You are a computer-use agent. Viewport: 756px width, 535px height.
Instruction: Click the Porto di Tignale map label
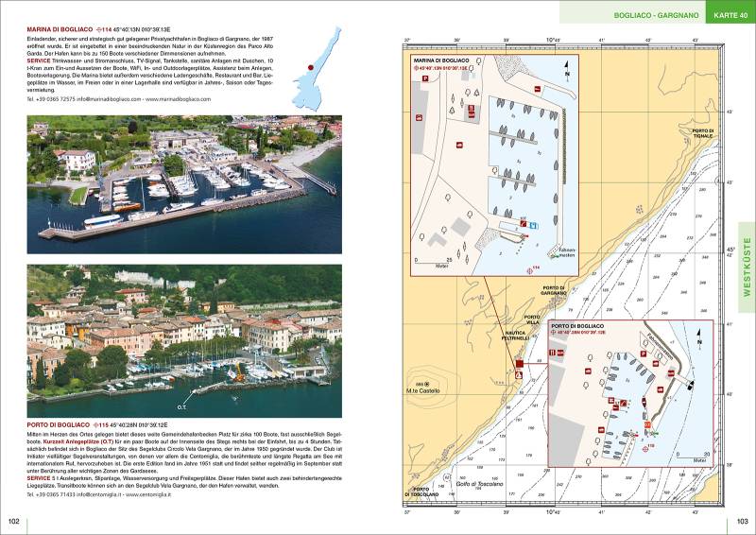click(x=701, y=134)
